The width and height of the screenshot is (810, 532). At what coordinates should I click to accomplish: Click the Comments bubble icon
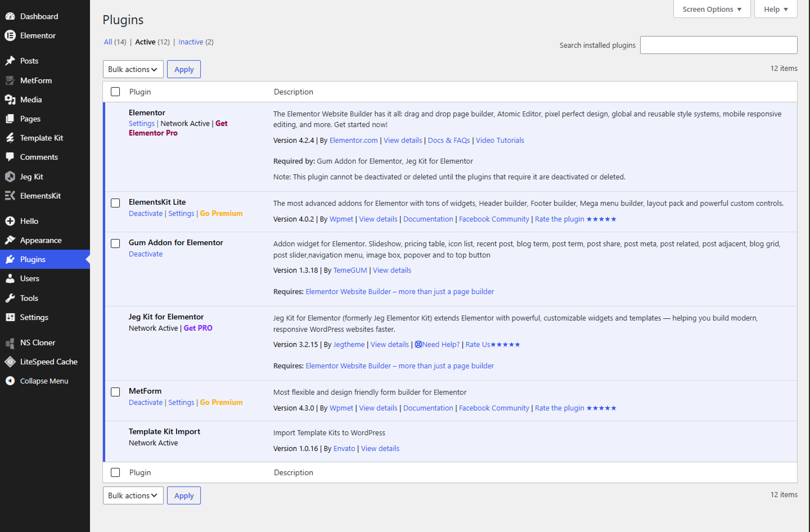(10, 157)
